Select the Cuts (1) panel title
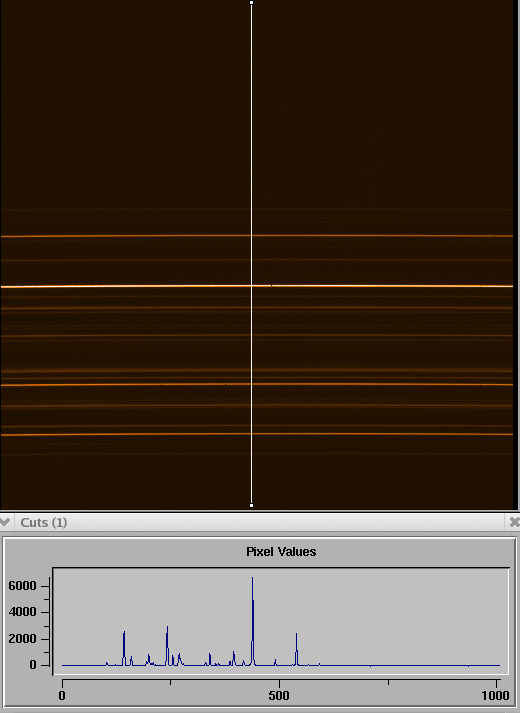The width and height of the screenshot is (520, 713). click(44, 522)
